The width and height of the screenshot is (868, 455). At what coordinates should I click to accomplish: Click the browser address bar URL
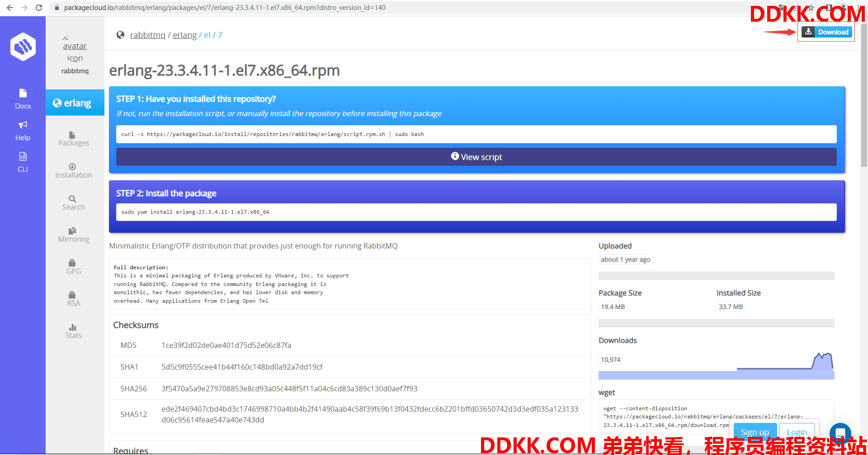[225, 8]
